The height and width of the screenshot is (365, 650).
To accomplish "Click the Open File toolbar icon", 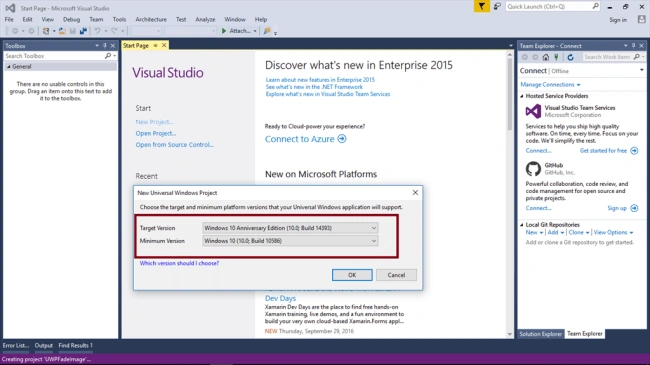I will click(62, 31).
